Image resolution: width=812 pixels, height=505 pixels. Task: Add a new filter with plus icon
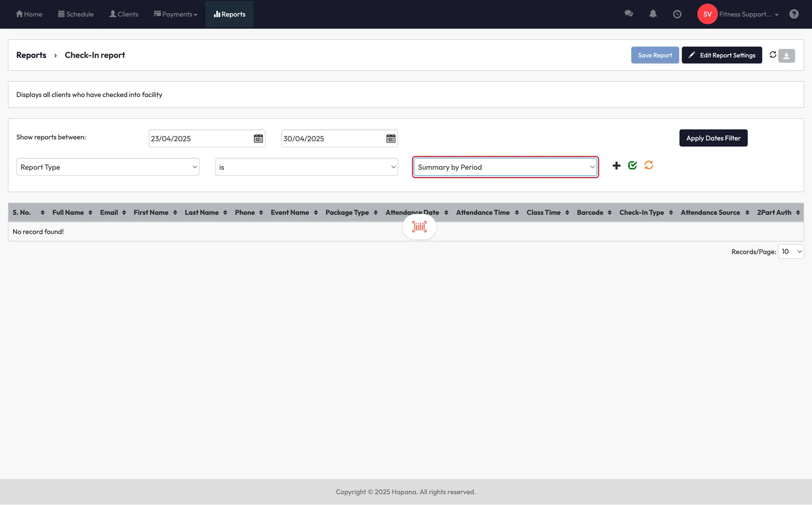pos(616,166)
